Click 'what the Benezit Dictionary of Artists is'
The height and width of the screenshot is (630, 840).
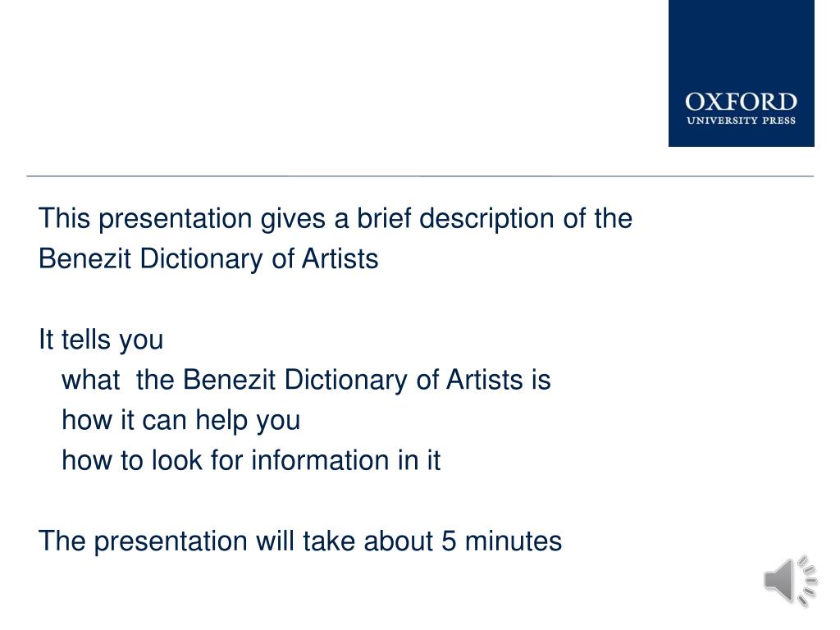tap(306, 380)
